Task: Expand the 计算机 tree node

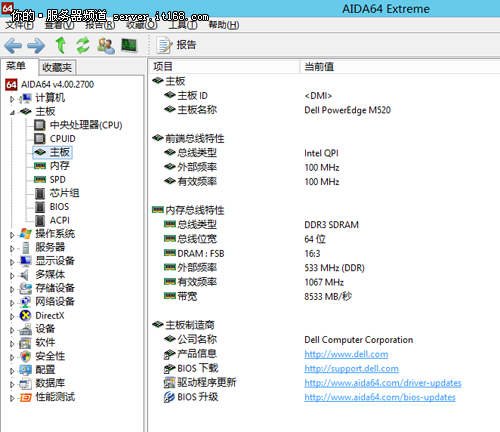Action: click(12, 99)
